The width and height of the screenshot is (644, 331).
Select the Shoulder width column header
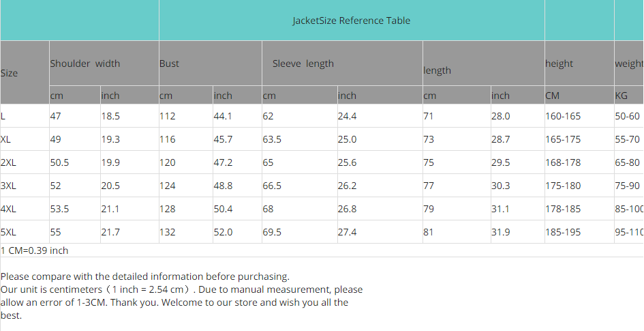[x=85, y=63]
